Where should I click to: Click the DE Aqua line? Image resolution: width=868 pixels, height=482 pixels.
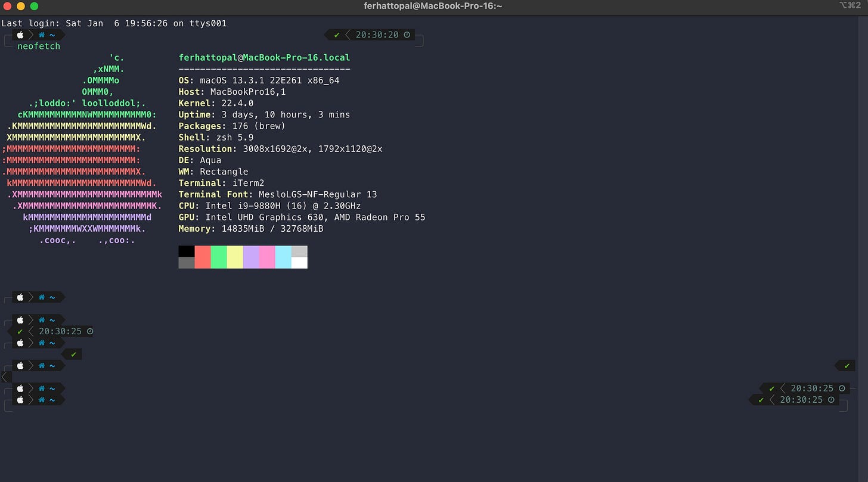tap(200, 160)
